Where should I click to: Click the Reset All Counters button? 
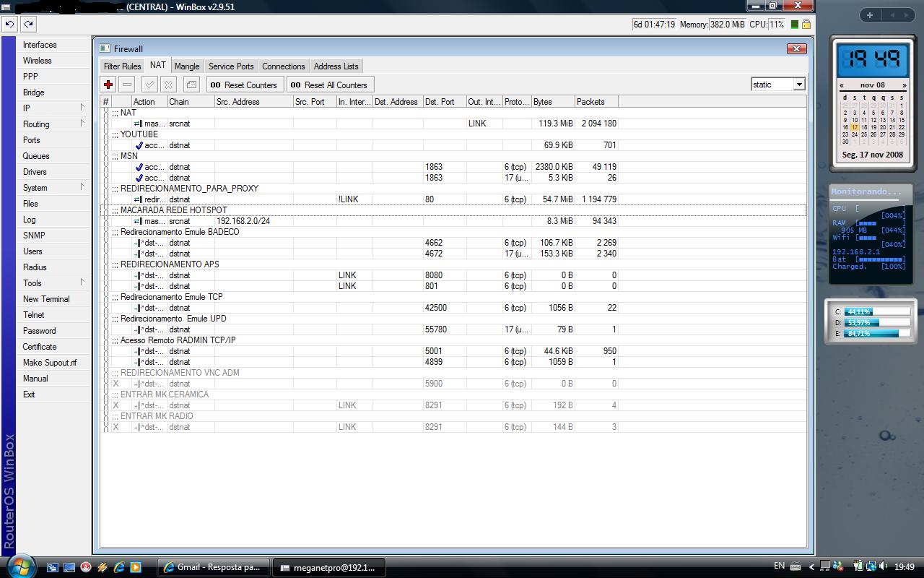329,85
